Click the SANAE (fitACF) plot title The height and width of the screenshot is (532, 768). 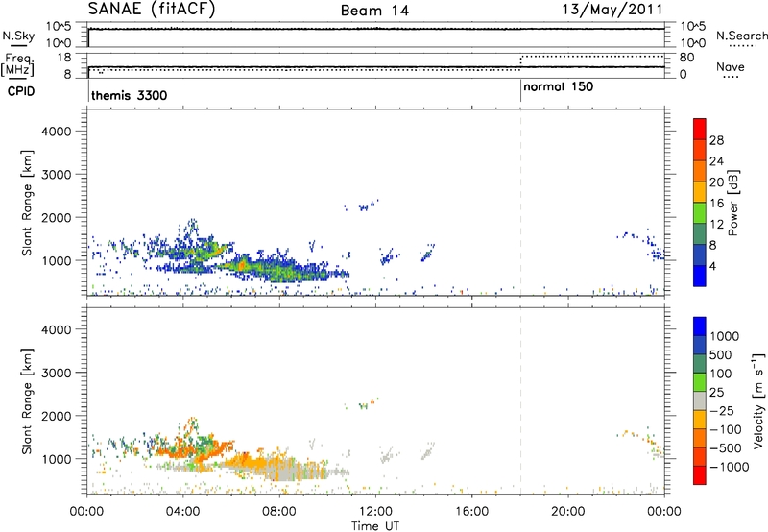[x=152, y=9]
